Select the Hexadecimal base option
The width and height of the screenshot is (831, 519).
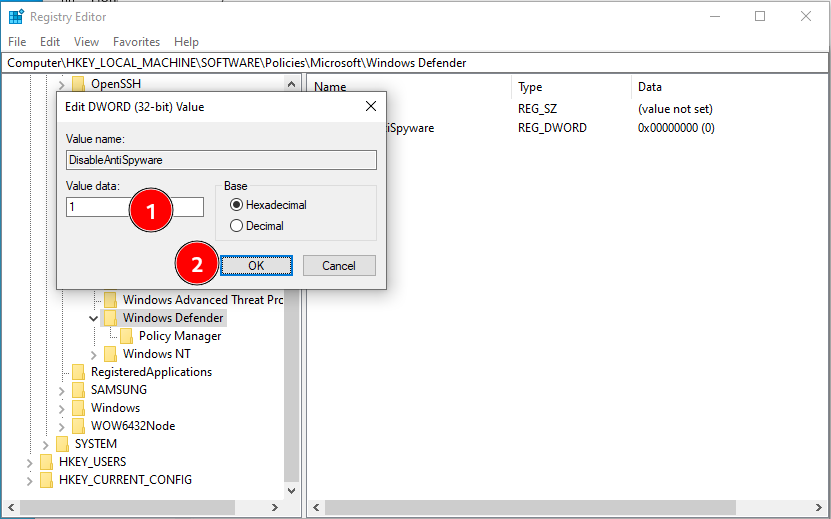point(237,205)
